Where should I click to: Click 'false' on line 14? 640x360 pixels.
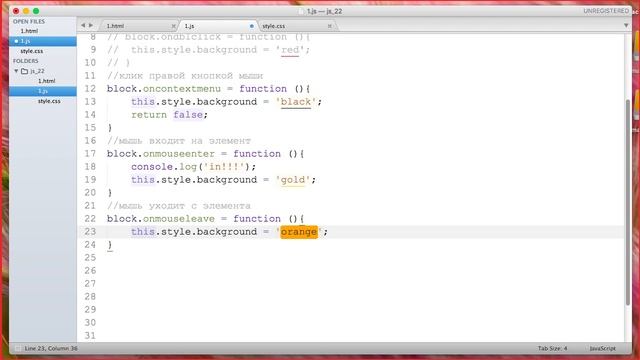[188, 115]
